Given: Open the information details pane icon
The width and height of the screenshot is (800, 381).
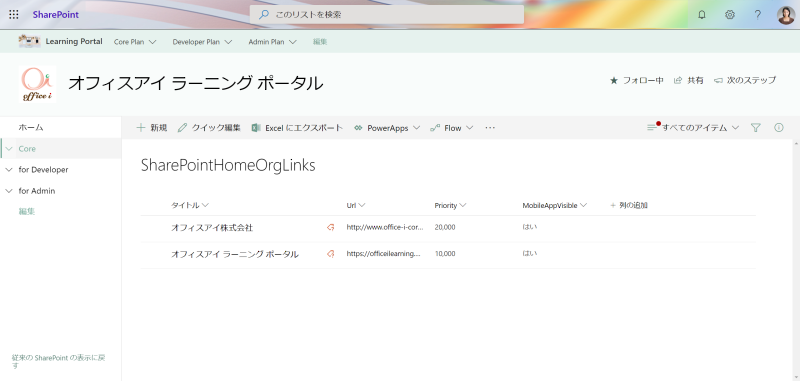Looking at the screenshot, I should [x=779, y=128].
